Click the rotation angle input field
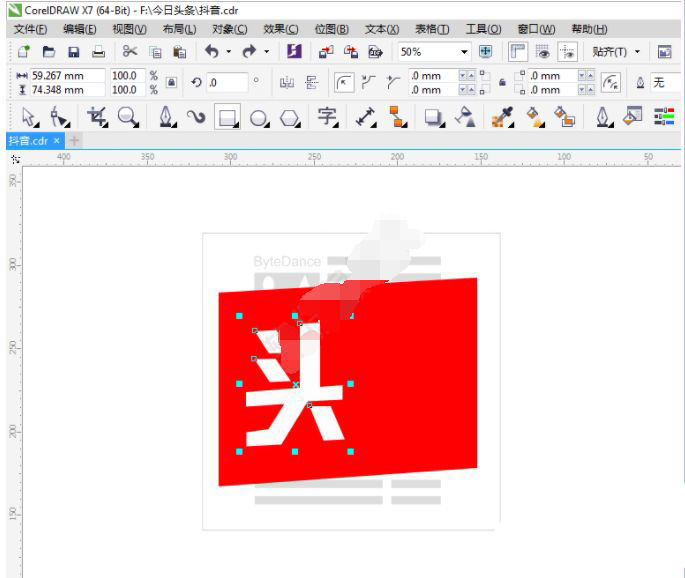 (227, 83)
